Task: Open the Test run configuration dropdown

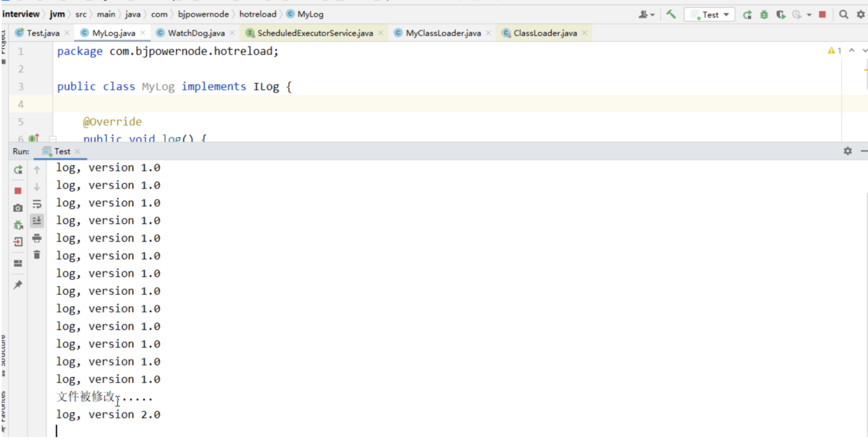Action: (x=709, y=15)
